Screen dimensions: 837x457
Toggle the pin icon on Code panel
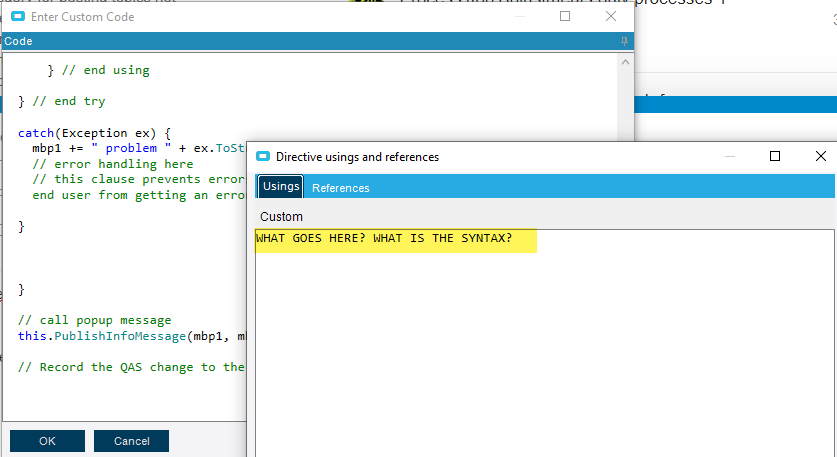point(624,41)
